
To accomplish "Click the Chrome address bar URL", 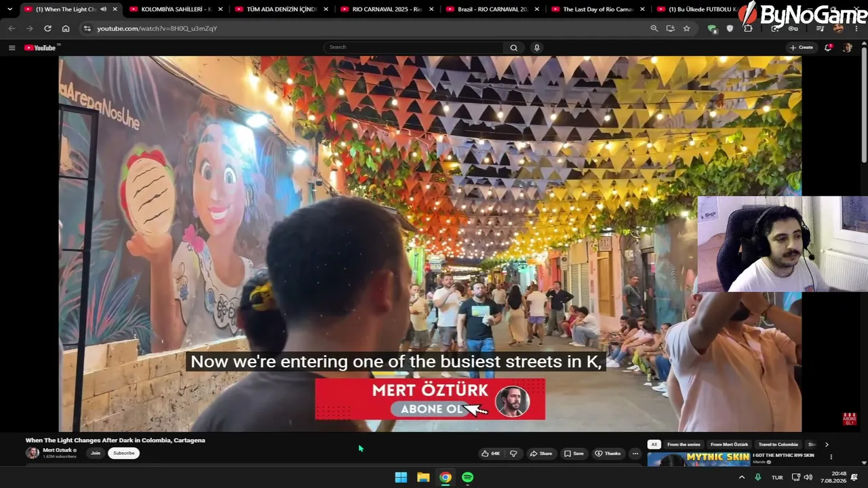I will tap(157, 28).
